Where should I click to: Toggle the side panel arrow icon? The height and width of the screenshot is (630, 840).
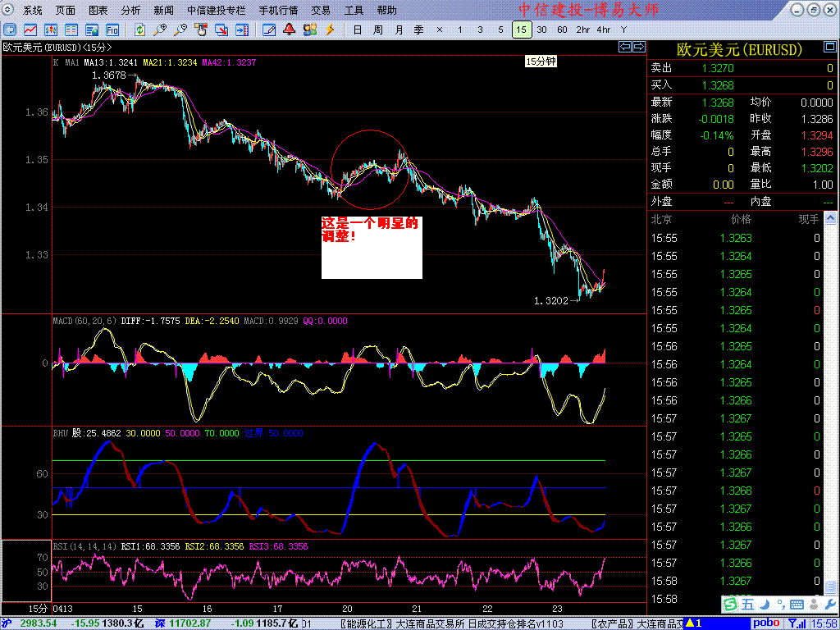(242, 30)
